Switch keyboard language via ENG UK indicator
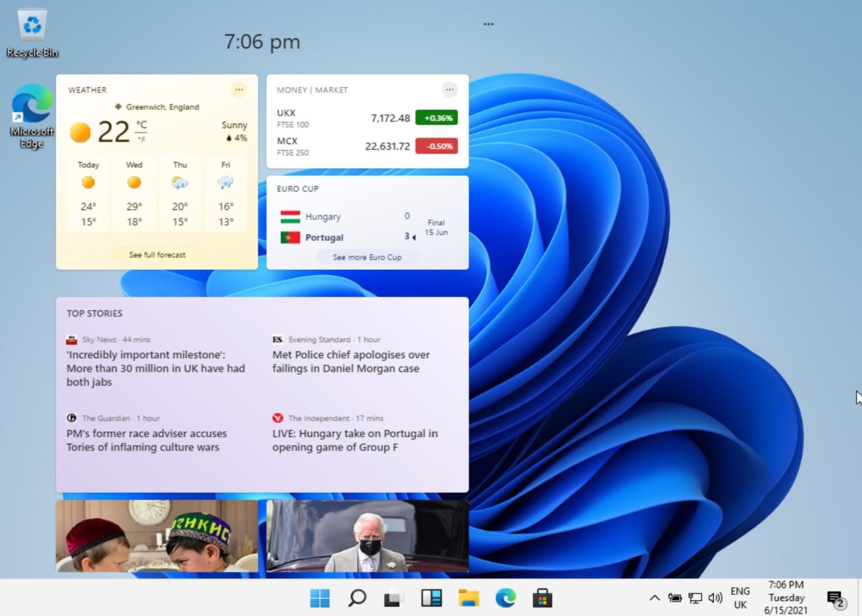The height and width of the screenshot is (616, 862). [x=740, y=597]
